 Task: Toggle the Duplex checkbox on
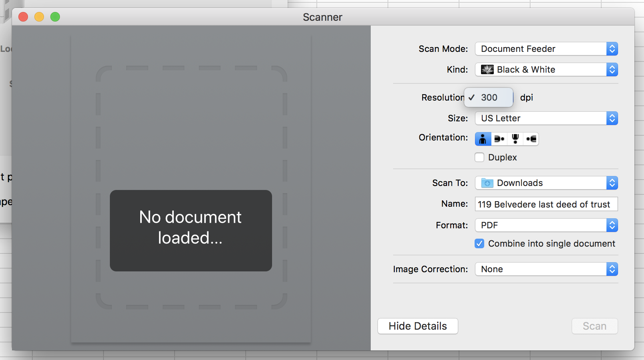click(479, 157)
